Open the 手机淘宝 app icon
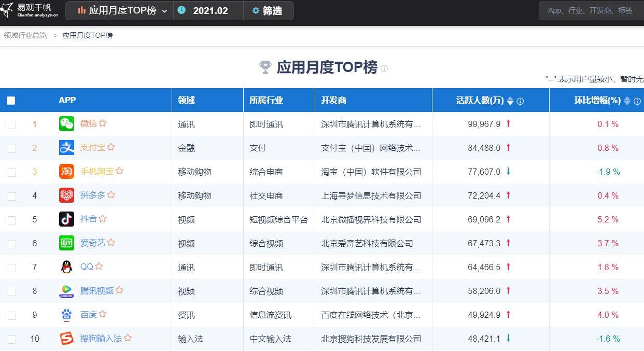This screenshot has width=644, height=351. coord(66,171)
